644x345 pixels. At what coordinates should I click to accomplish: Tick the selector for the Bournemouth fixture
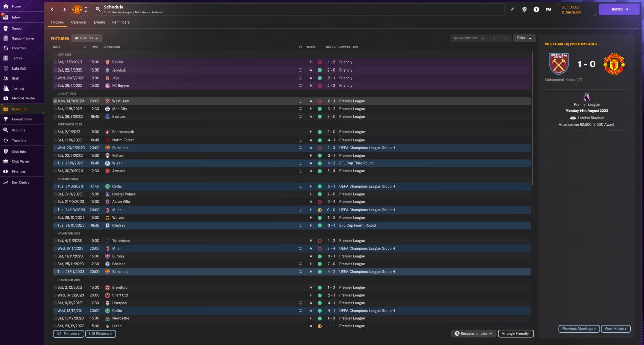click(x=55, y=132)
